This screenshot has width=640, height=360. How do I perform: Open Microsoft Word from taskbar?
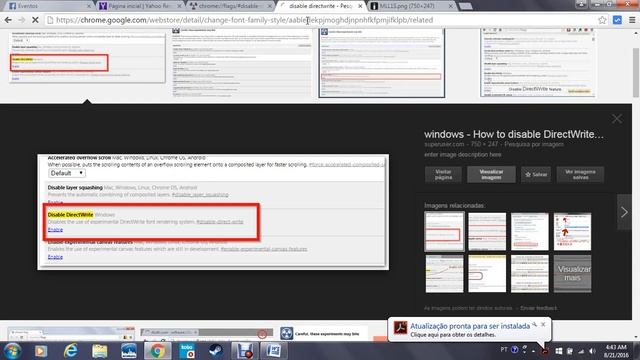tap(274, 351)
